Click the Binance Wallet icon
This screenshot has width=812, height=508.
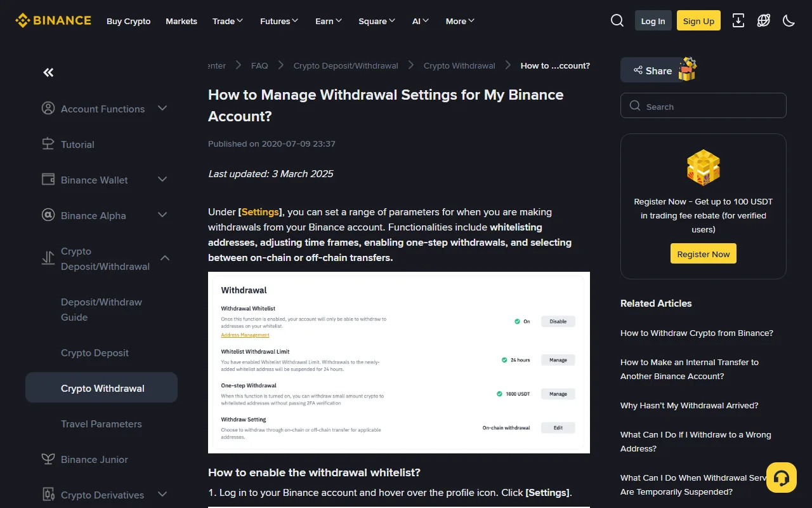click(48, 180)
